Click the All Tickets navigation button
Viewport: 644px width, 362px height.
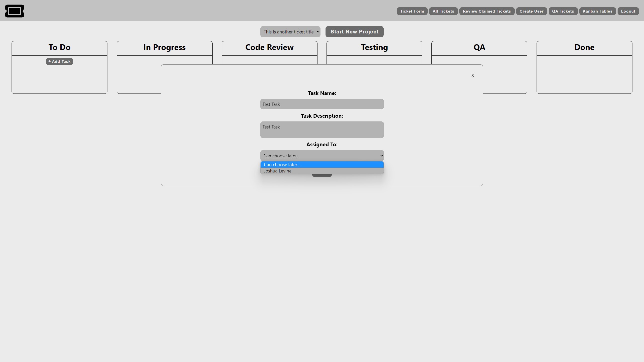coord(443,11)
